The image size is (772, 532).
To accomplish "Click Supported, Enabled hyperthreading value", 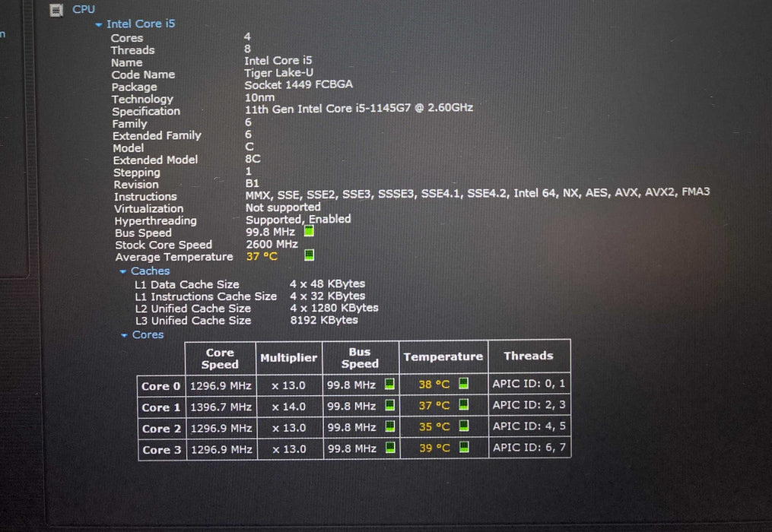I will 298,219.
